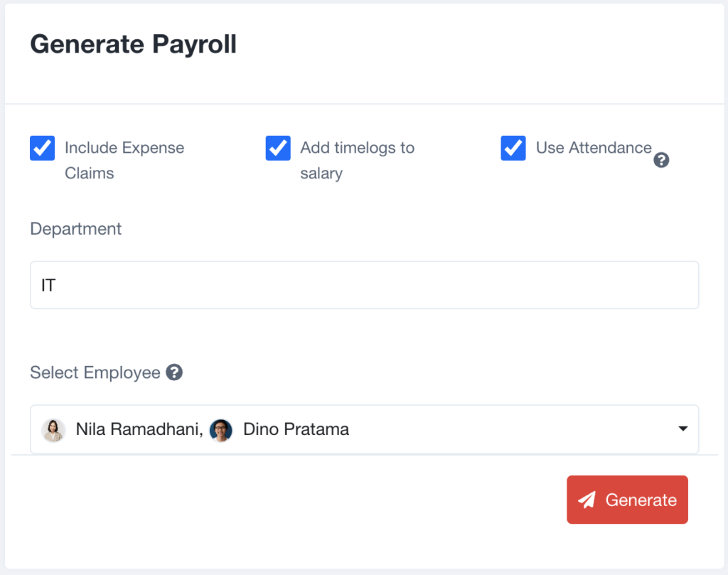Click the Include Expense Claims label
Screen dimensions: 728x575
(x=124, y=160)
